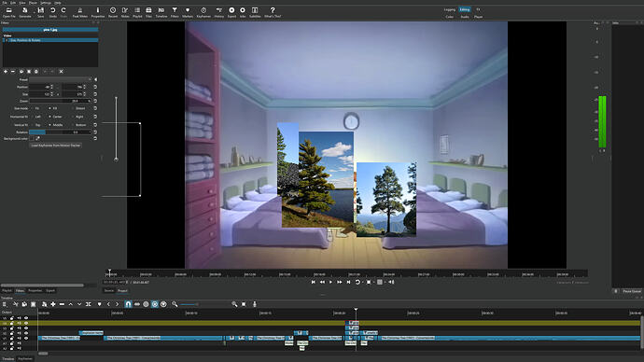Click the Background color swatch
The height and width of the screenshot is (362, 644).
tap(32, 139)
